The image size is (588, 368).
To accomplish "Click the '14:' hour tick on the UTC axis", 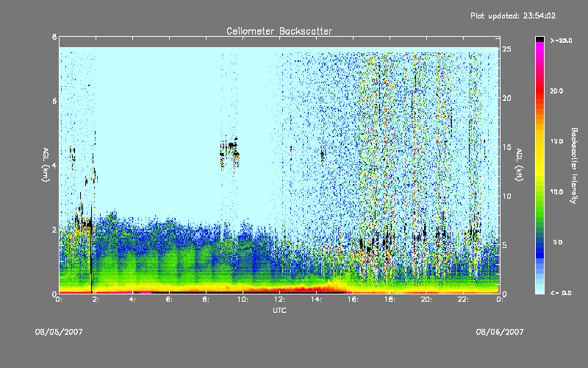I will 316,300.
